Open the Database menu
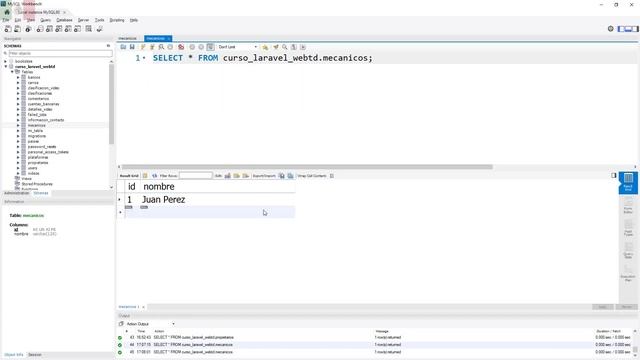This screenshot has height=360, width=640. point(64,20)
